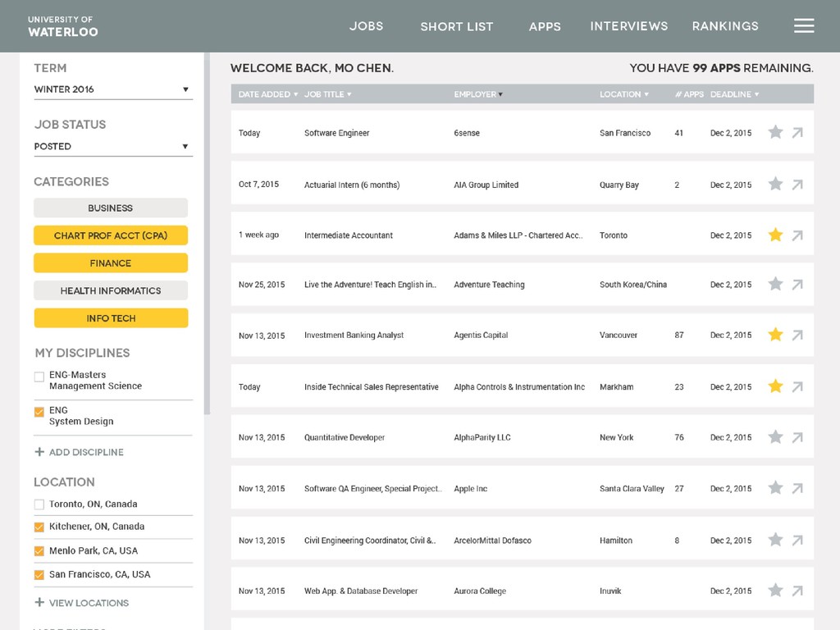Unstar the Investment Banking Analyst job

pyautogui.click(x=775, y=335)
